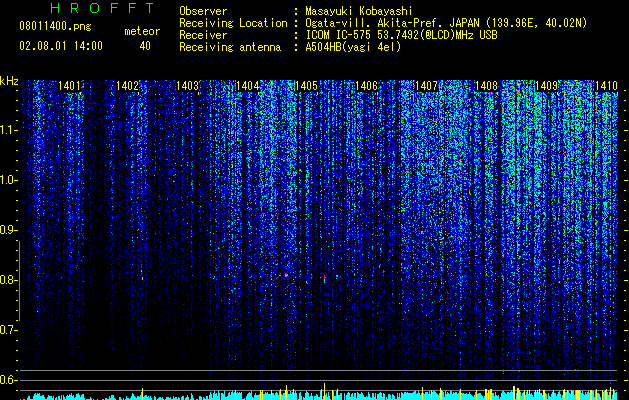
Task: Click the 1405 time marker
Action: click(306, 86)
